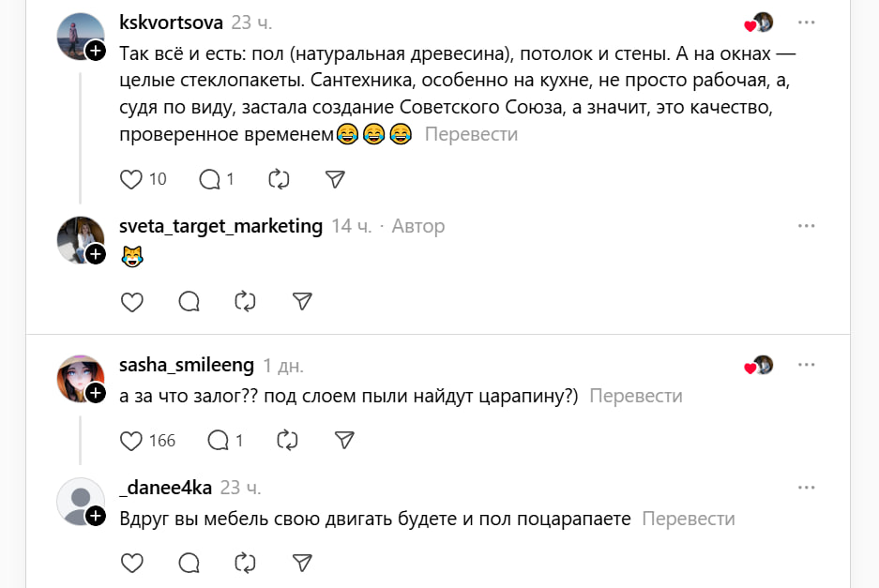Reply to sveta_target_marketing's comment
Image resolution: width=879 pixels, height=588 pixels.
point(189,301)
